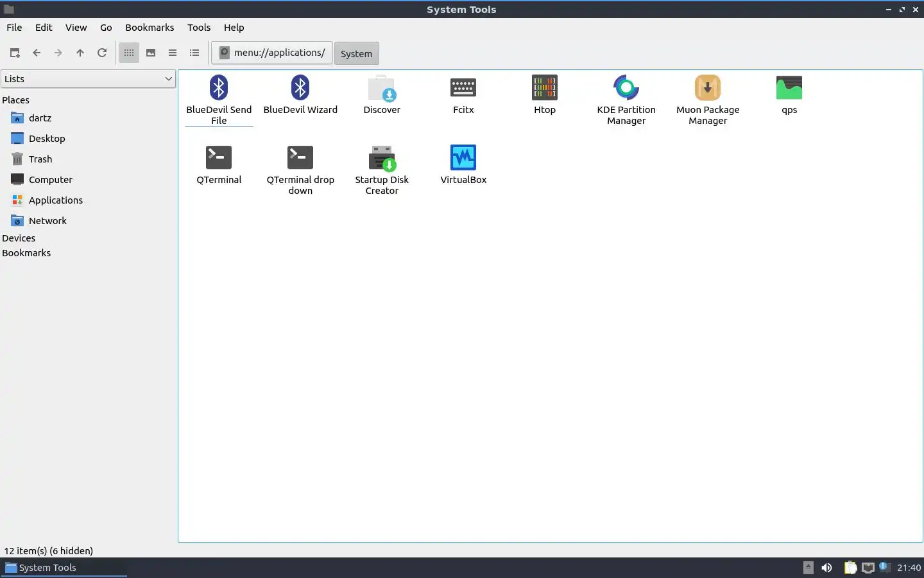Click the Bookmarks section in sidebar

26,253
